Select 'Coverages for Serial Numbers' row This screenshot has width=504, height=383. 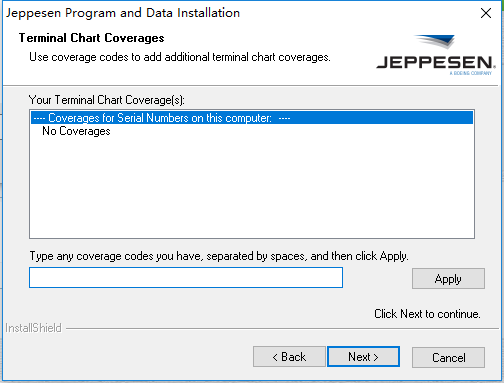252,118
